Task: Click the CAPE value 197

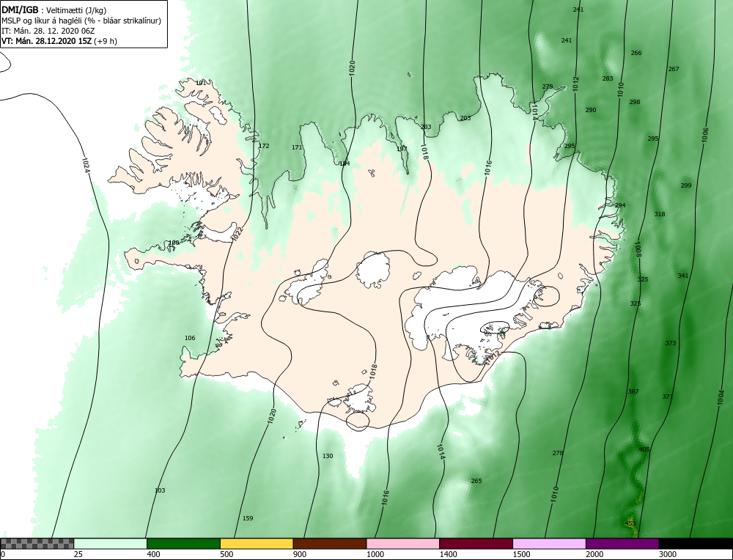Action: (402, 149)
